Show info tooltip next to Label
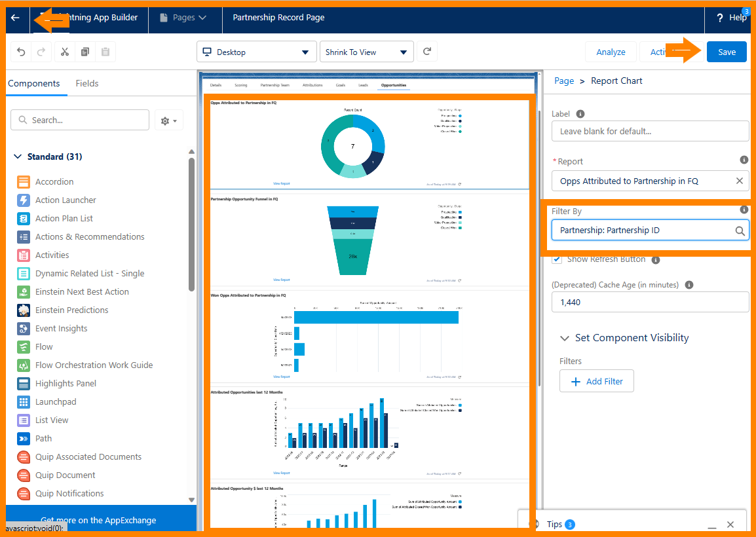The width and height of the screenshot is (756, 537). [580, 114]
